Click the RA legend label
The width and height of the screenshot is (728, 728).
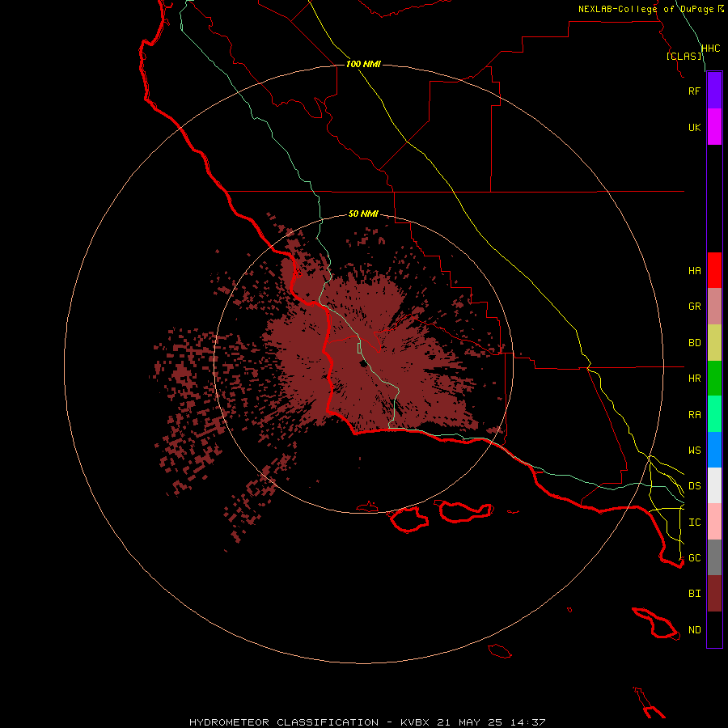pos(694,415)
